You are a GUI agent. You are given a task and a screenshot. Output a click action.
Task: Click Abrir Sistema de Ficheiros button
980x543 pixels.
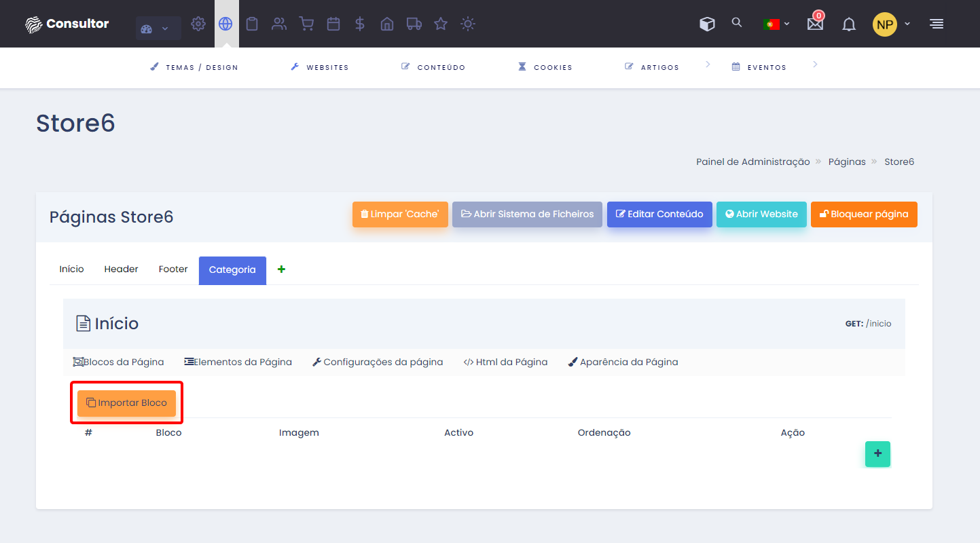tap(527, 214)
